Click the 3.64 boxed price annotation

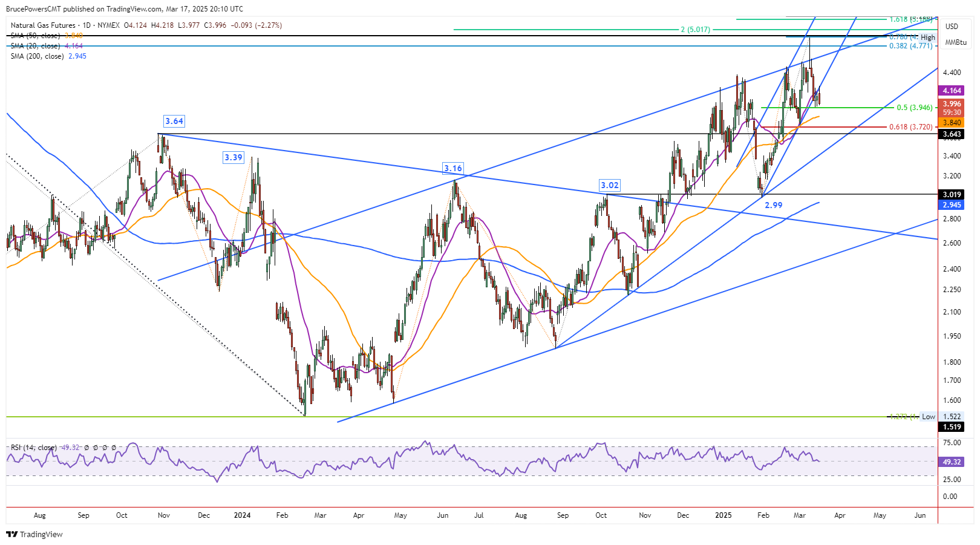point(174,121)
